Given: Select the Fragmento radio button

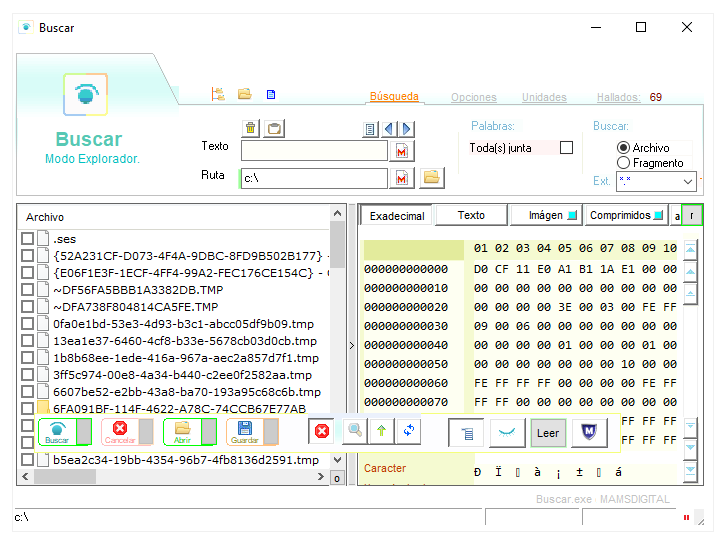Looking at the screenshot, I should [623, 163].
